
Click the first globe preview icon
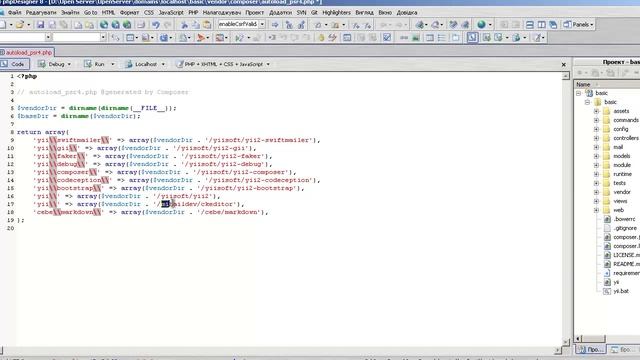click(x=104, y=24)
